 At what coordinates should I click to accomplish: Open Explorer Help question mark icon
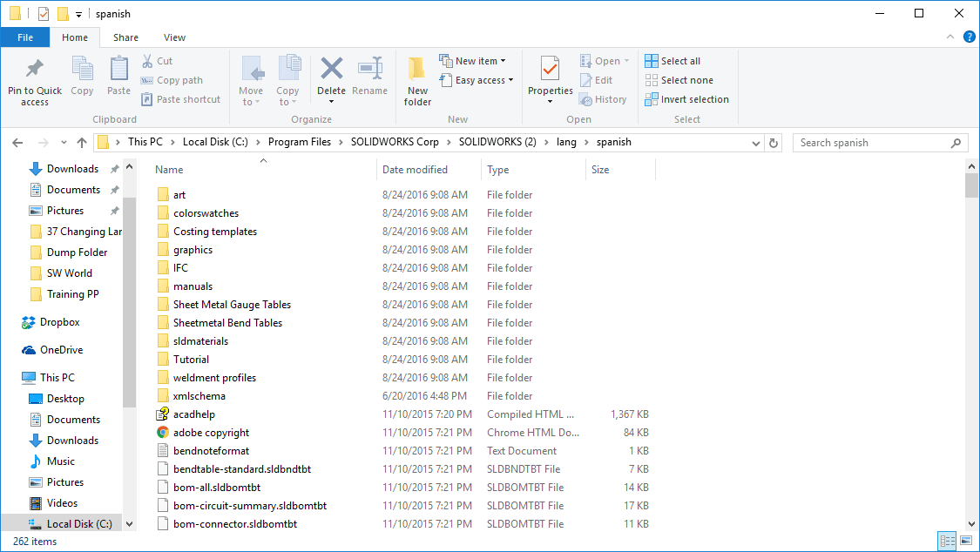point(969,37)
